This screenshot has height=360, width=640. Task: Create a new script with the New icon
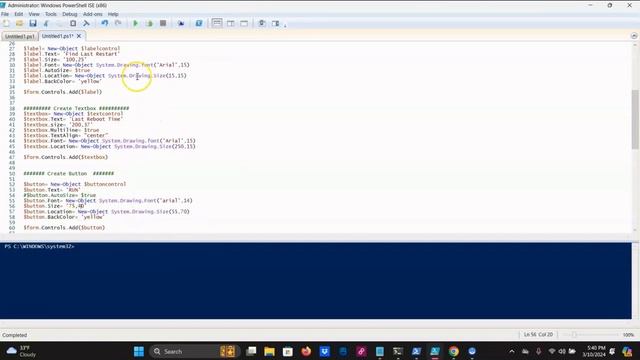pos(6,23)
